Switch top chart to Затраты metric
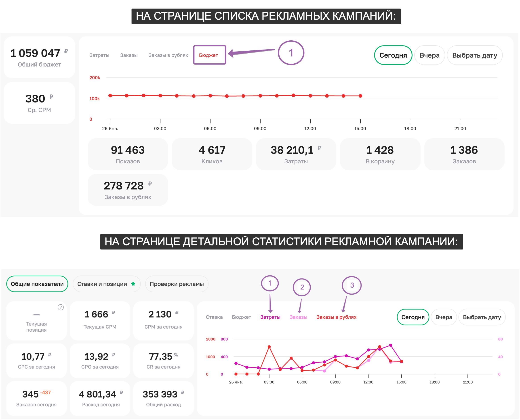 [99, 55]
